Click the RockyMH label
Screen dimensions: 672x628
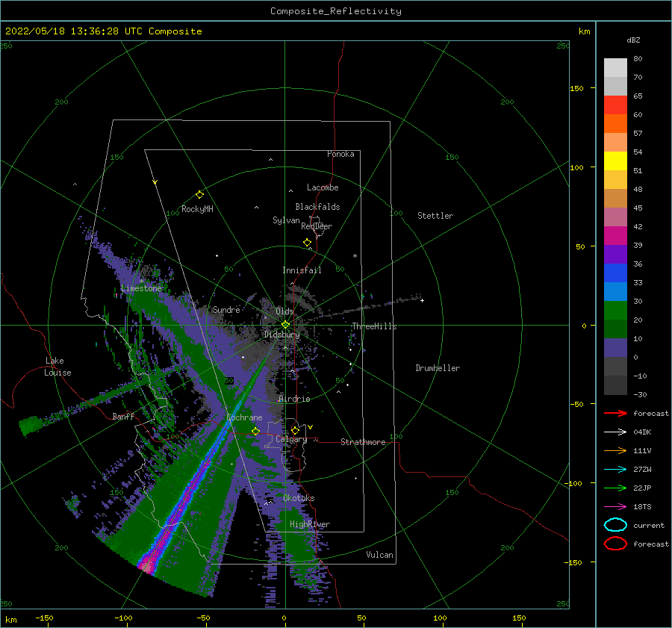tap(197, 209)
